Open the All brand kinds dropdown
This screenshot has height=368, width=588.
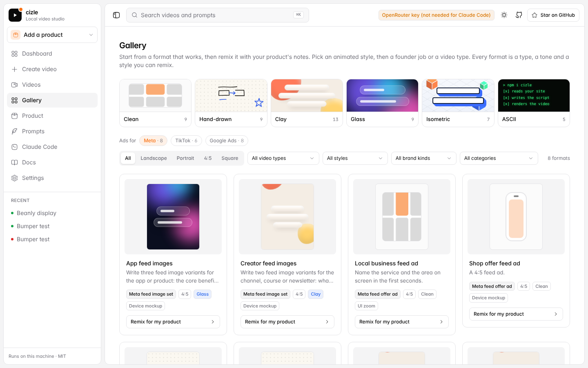(423, 158)
